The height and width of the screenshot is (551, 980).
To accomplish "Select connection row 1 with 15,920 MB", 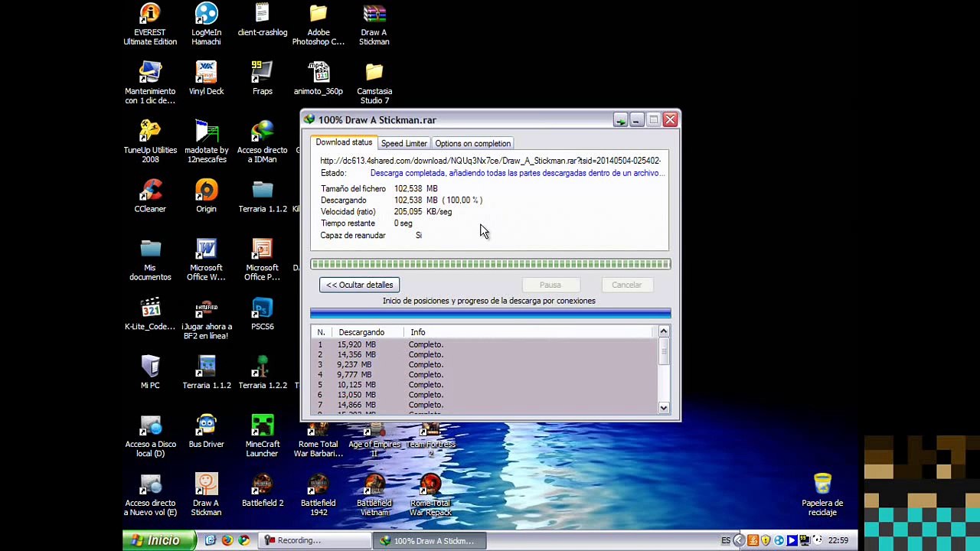I will pos(484,344).
